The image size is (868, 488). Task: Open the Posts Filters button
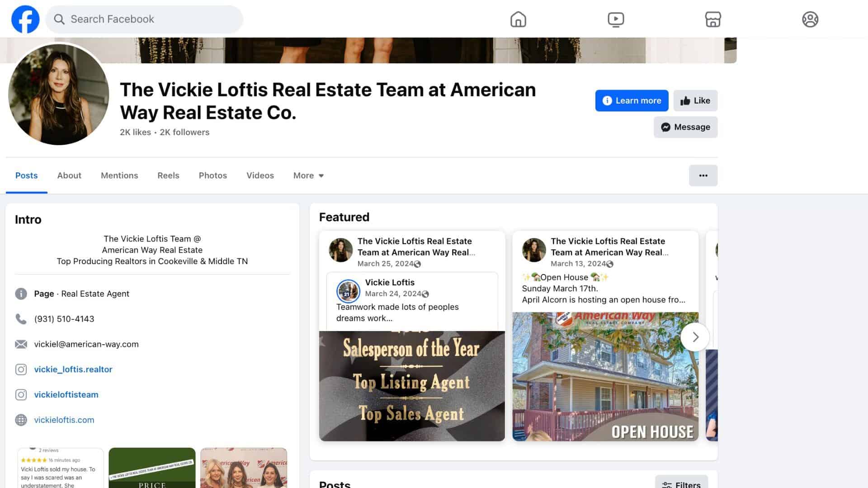coord(681,483)
